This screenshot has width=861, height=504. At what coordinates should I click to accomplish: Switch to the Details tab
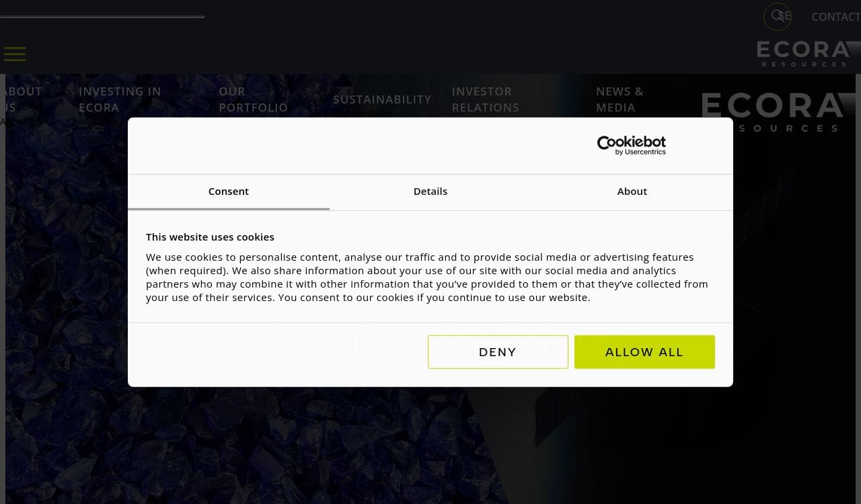pos(430,192)
